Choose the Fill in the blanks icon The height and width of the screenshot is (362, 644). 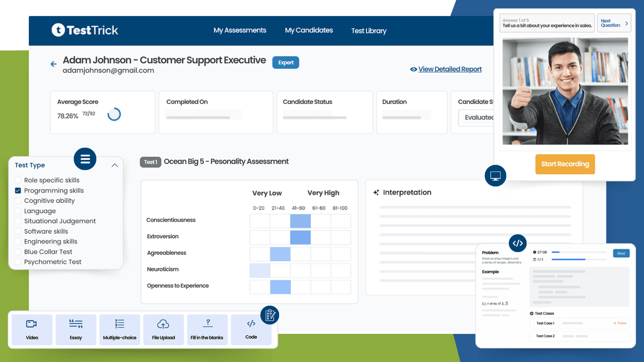click(207, 329)
